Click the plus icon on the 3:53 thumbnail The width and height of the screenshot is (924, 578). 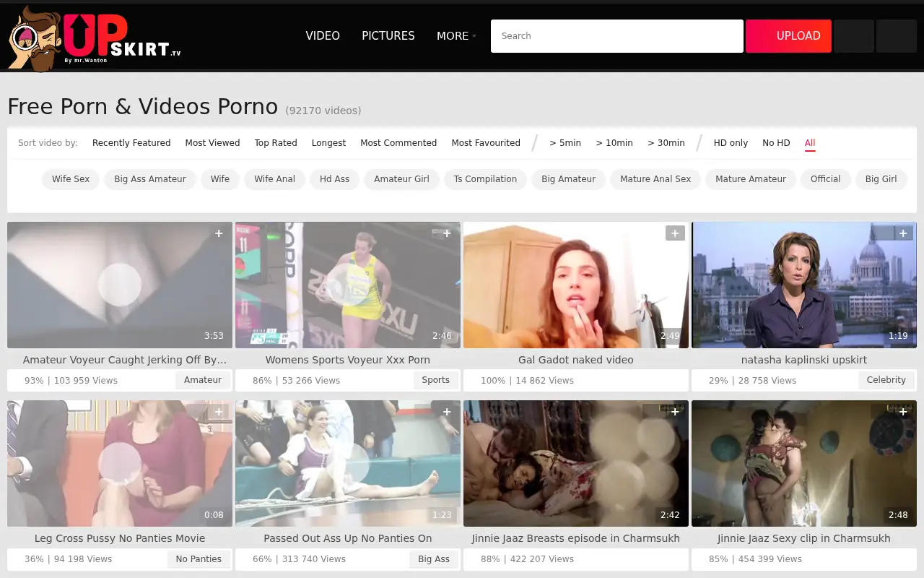tap(219, 233)
